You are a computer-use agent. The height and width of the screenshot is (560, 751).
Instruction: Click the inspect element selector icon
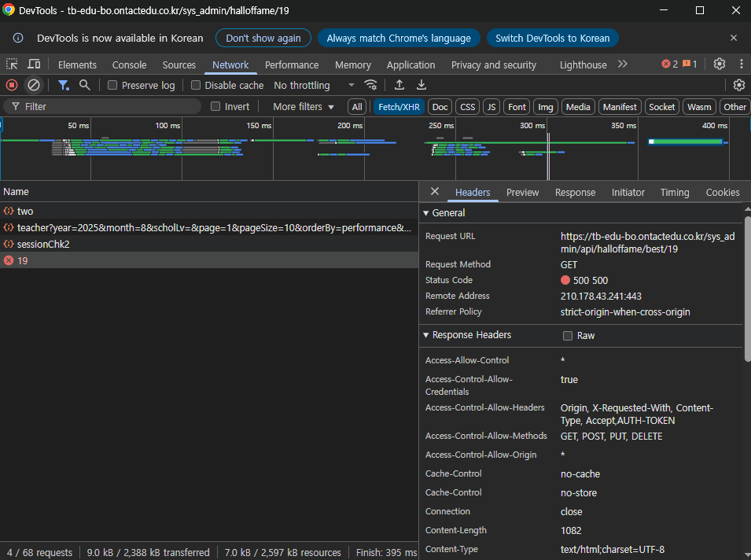[x=12, y=64]
